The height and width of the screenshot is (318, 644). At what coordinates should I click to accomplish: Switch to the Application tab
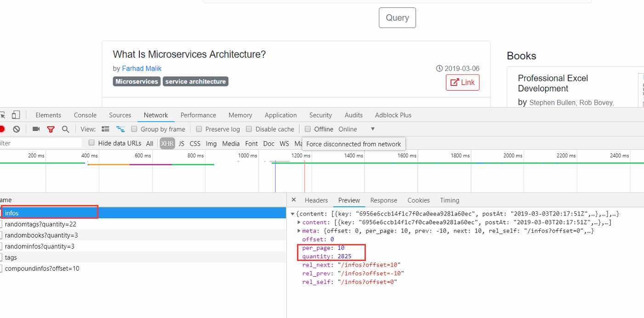click(x=280, y=115)
